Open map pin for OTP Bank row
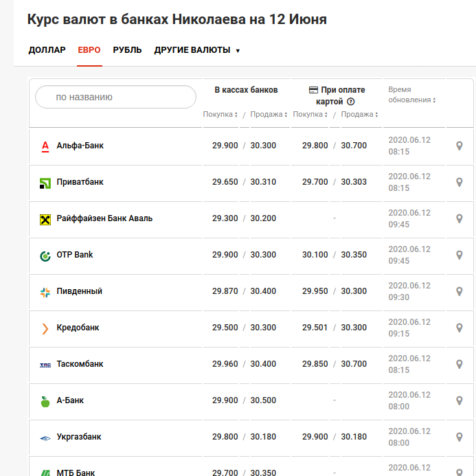This screenshot has width=476, height=476. pos(460,255)
